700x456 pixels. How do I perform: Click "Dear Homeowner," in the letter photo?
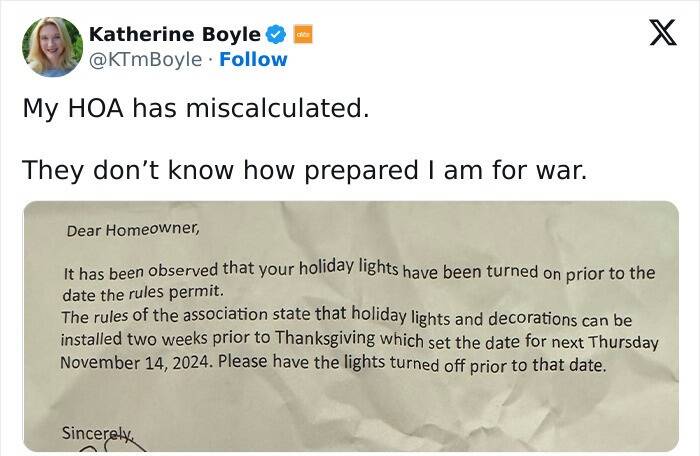[133, 229]
